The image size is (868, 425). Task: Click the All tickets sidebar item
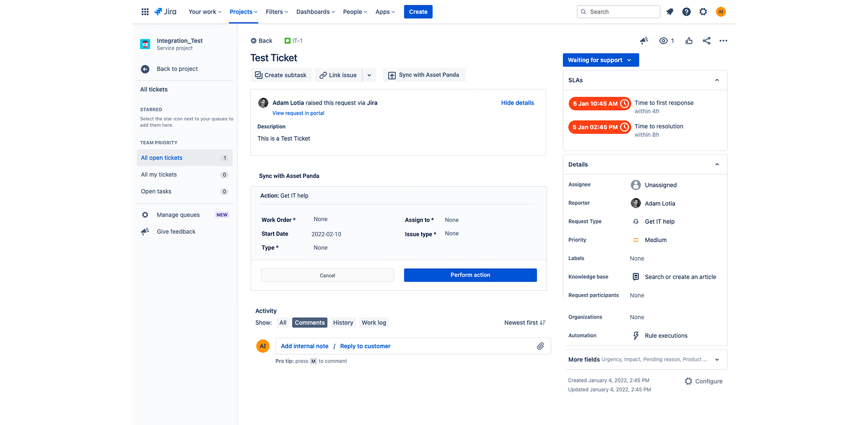pyautogui.click(x=154, y=89)
